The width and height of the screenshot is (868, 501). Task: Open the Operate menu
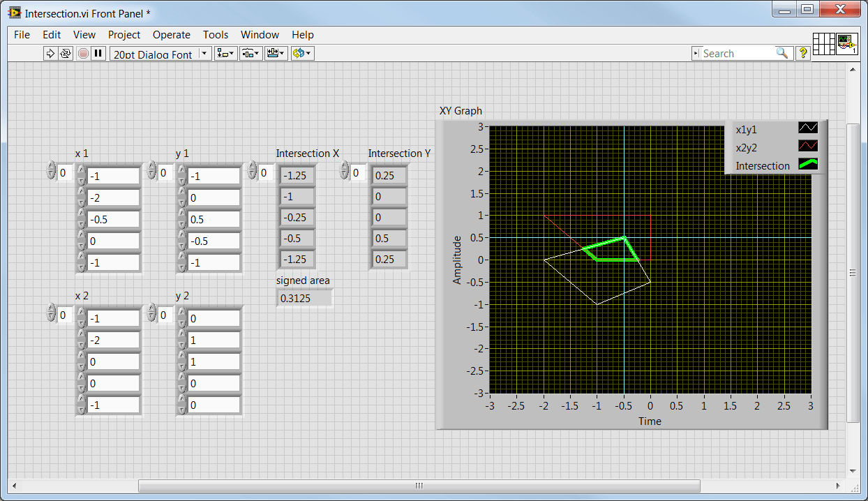click(172, 35)
